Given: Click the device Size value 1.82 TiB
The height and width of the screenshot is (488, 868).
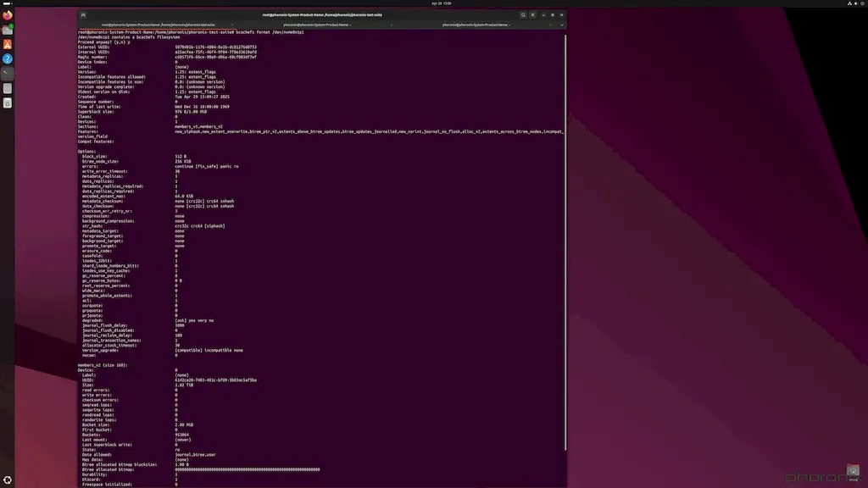Looking at the screenshot, I should (184, 385).
